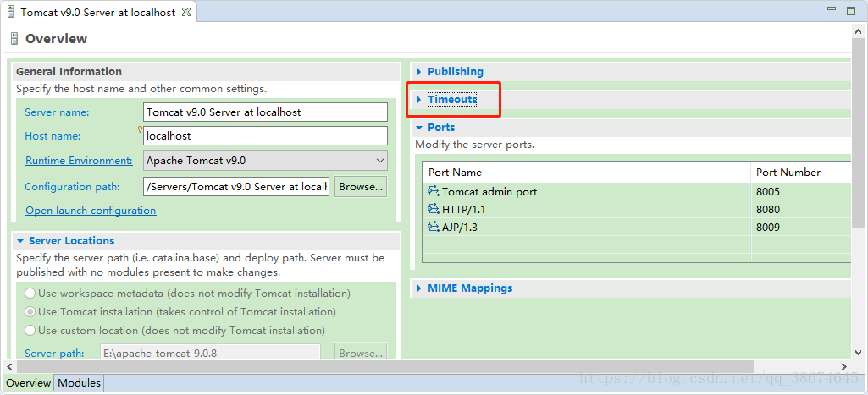Minimize the editor area
This screenshot has width=868, height=395.
pos(832,8)
